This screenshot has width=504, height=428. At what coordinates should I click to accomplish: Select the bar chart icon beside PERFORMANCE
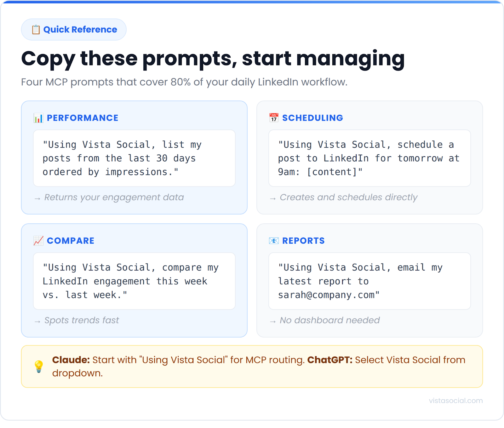pyautogui.click(x=38, y=118)
